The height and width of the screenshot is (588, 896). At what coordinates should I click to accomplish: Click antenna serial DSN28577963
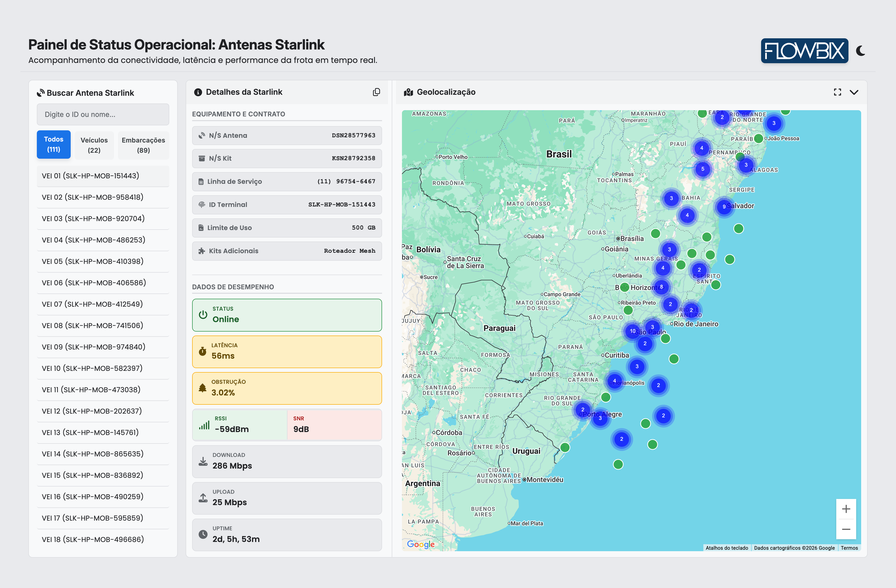pyautogui.click(x=353, y=135)
